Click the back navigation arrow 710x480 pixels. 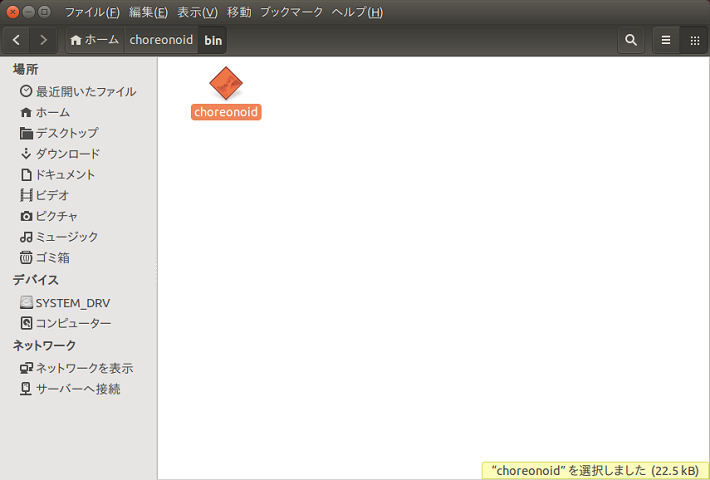[x=18, y=40]
